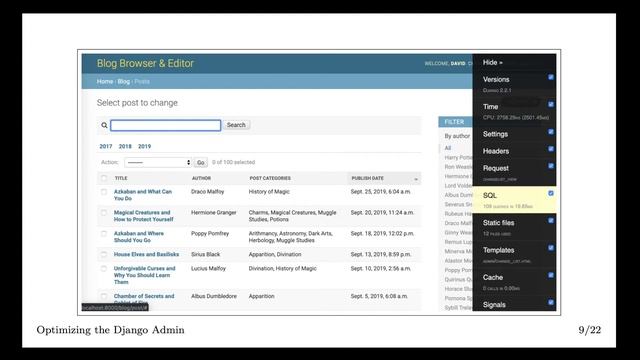This screenshot has width=640, height=360.
Task: Filter posts by year 2019
Action: point(144,146)
